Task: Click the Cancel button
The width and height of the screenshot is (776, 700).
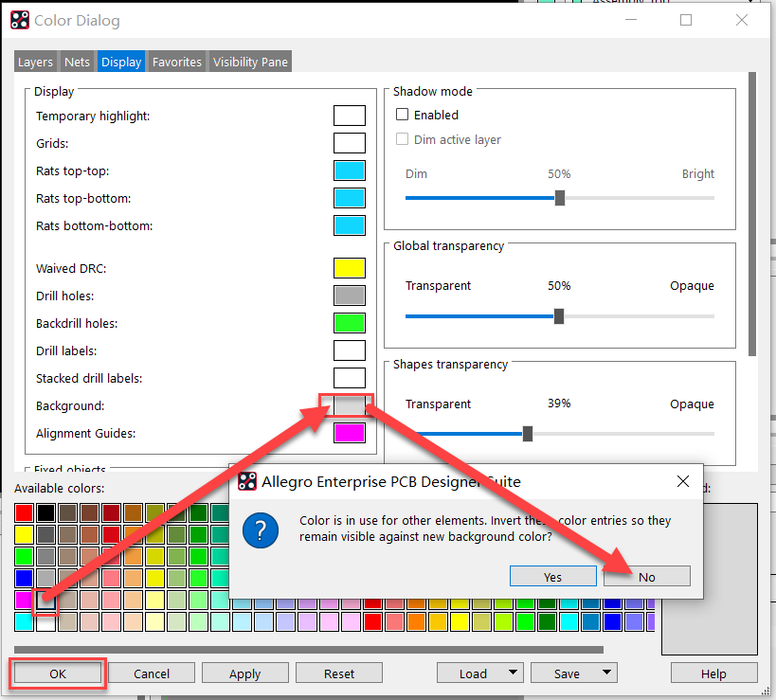Action: click(152, 673)
